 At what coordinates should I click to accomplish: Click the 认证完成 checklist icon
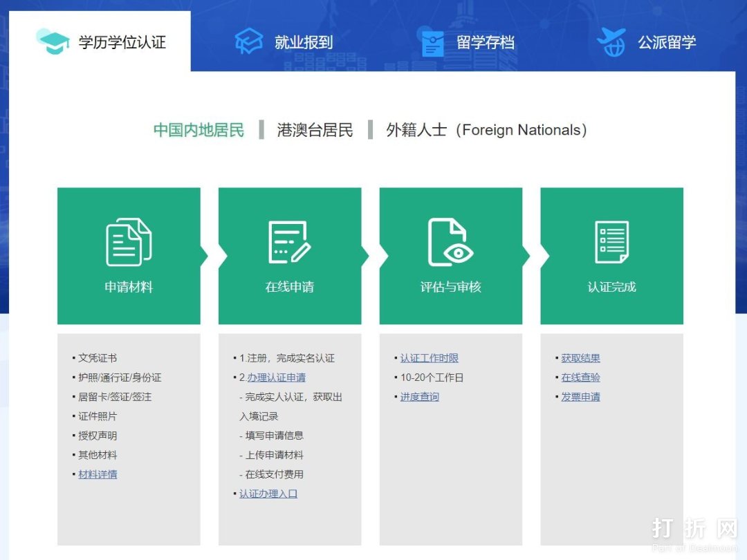(x=611, y=242)
